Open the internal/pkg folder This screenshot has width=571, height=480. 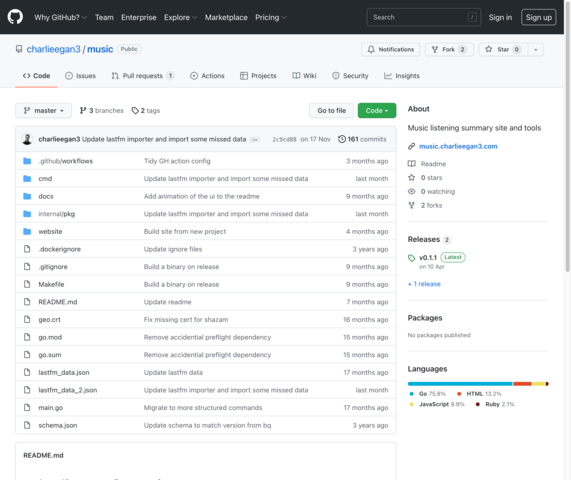[57, 214]
